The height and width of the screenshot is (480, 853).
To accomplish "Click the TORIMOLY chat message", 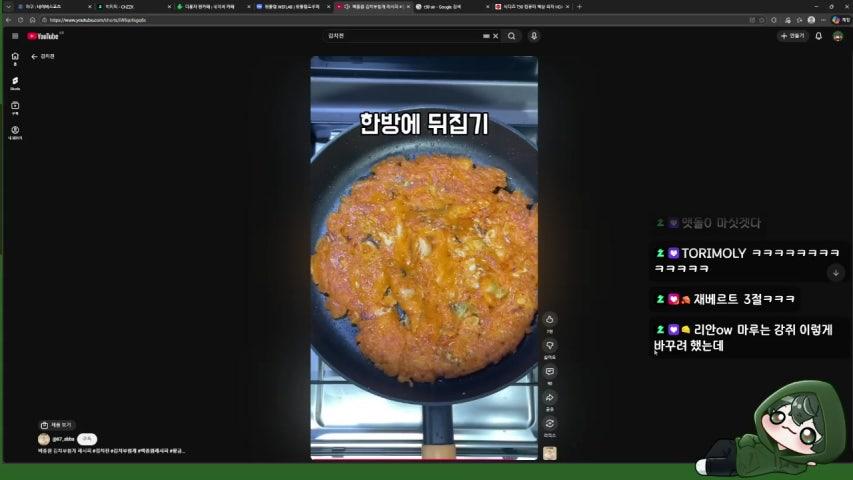I will tap(747, 260).
